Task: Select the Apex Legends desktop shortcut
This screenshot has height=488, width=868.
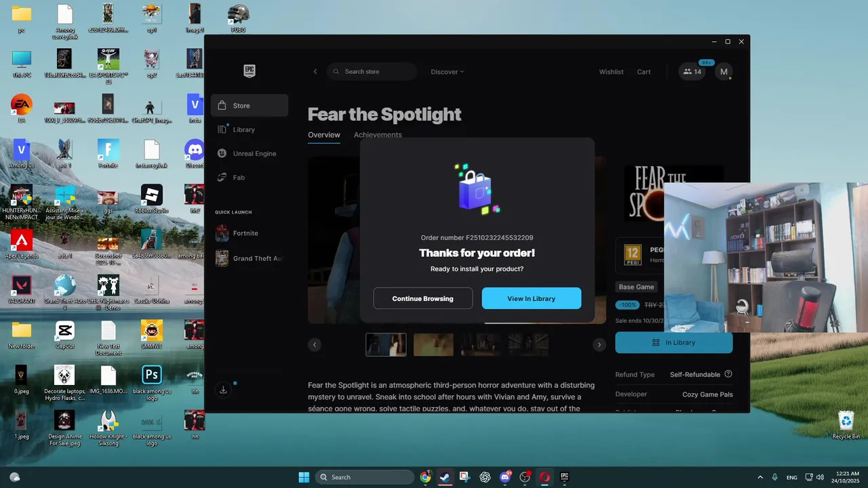Action: pos(21,245)
